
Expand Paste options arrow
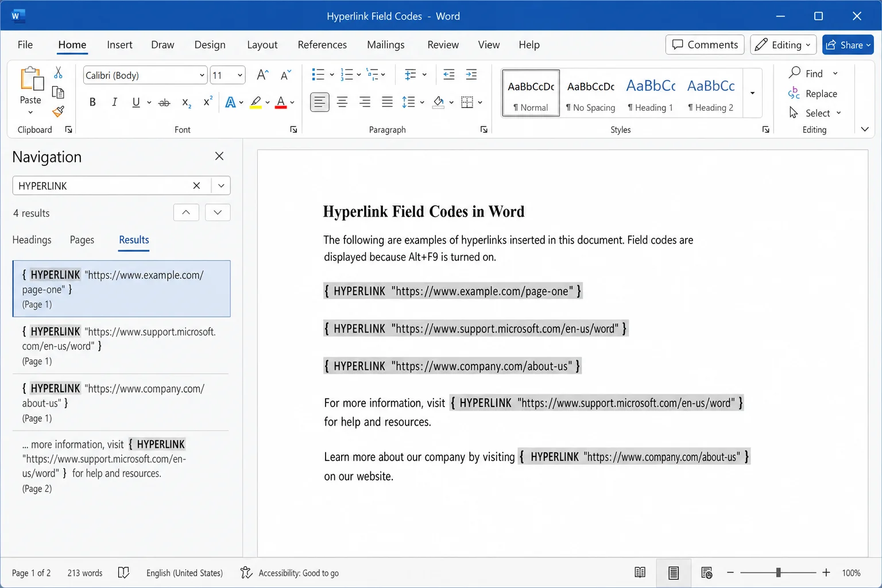tap(30, 112)
